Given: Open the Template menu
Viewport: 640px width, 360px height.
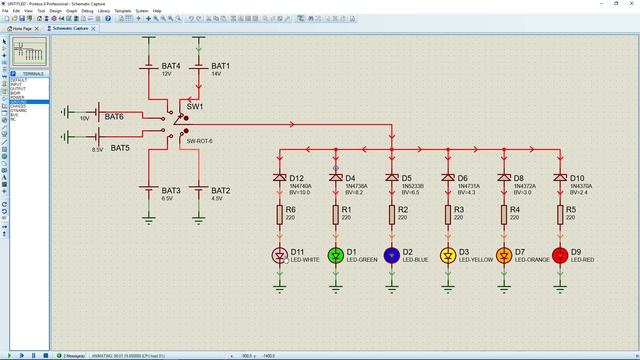Looking at the screenshot, I should [x=122, y=11].
